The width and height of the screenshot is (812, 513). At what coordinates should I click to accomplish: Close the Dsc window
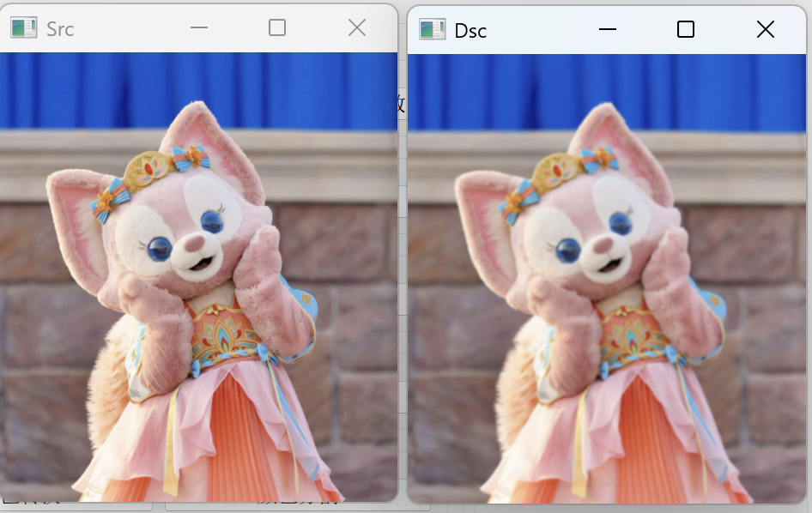coord(766,29)
